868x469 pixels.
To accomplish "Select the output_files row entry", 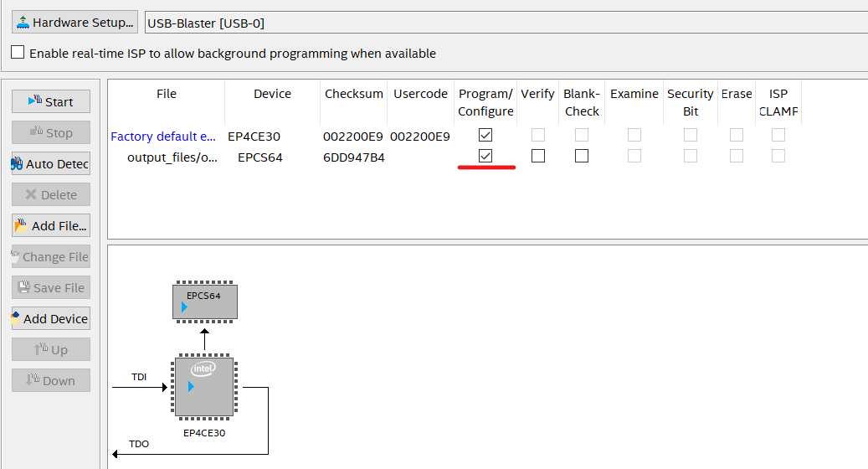I will coord(172,157).
